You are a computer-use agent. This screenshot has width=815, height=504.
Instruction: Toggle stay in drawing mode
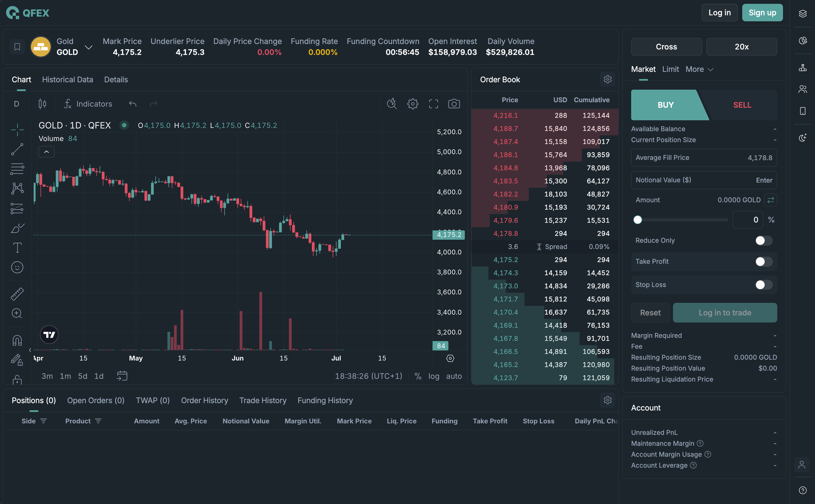[17, 360]
